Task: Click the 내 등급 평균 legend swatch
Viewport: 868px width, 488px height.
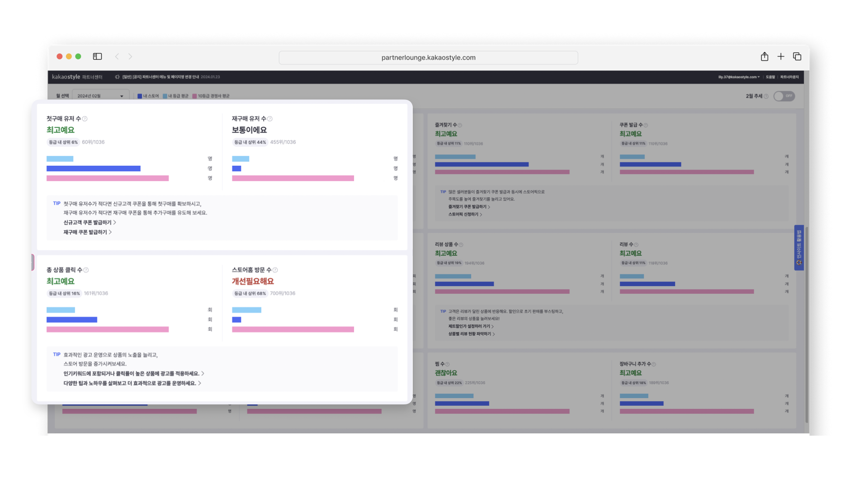Action: tap(165, 96)
